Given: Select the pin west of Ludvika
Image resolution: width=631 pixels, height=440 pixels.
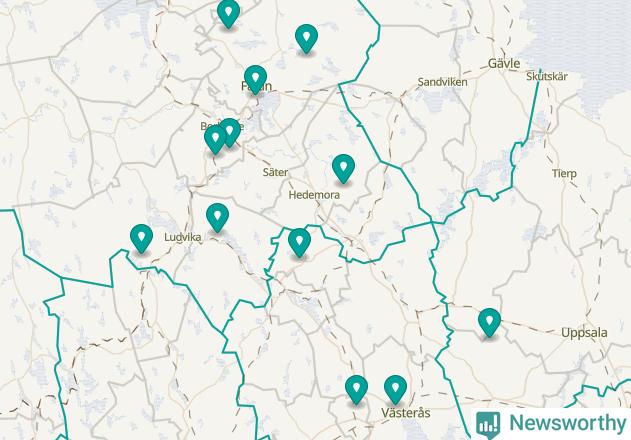Looking at the screenshot, I should pyautogui.click(x=142, y=238).
